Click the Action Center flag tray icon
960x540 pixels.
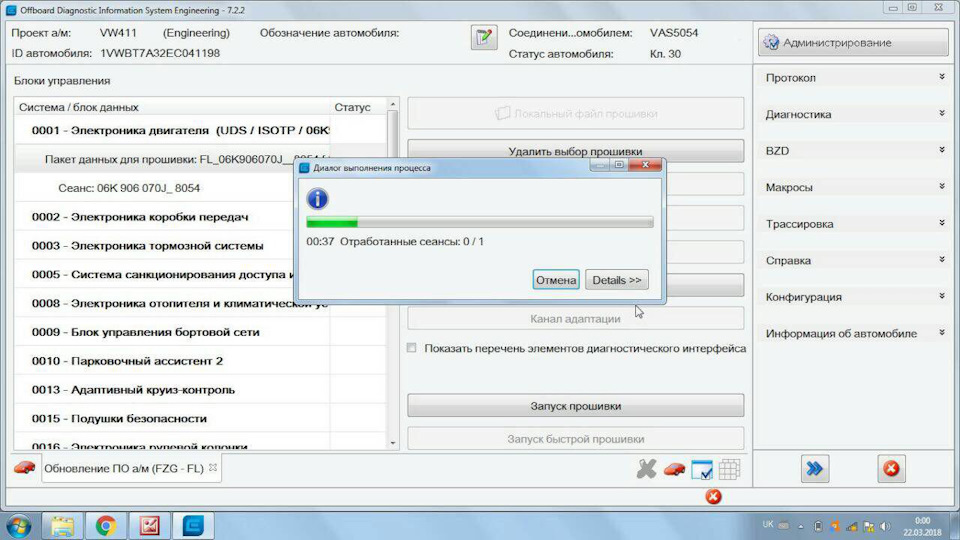868,527
